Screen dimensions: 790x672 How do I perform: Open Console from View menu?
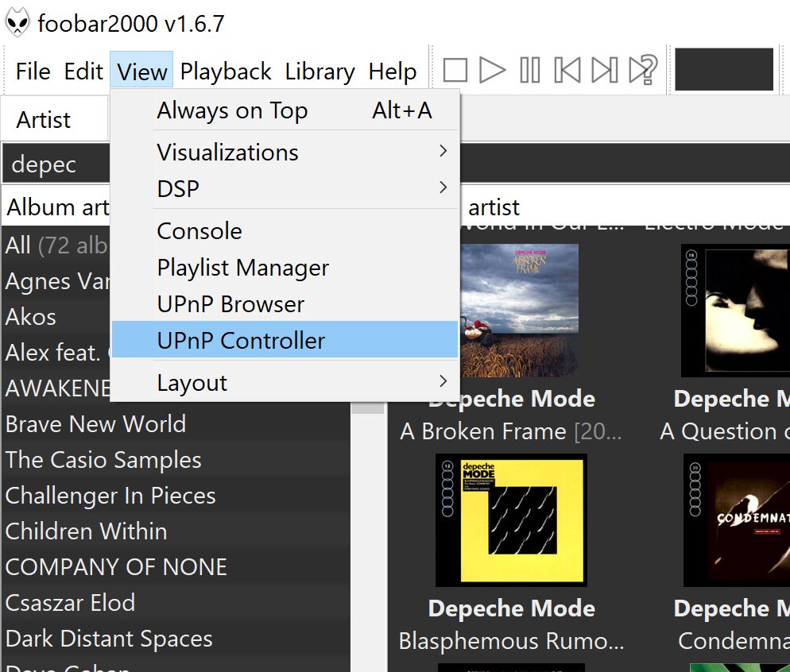(x=285, y=231)
